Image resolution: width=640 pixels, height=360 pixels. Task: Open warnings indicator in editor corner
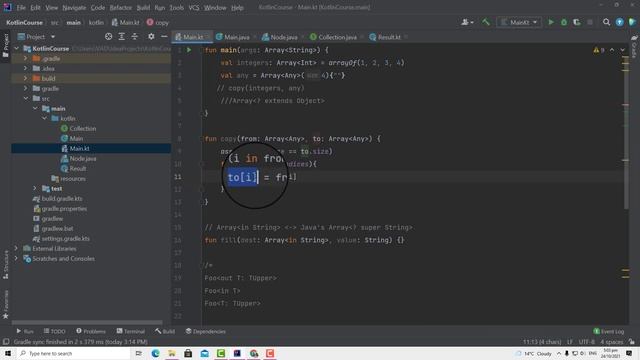click(x=599, y=50)
